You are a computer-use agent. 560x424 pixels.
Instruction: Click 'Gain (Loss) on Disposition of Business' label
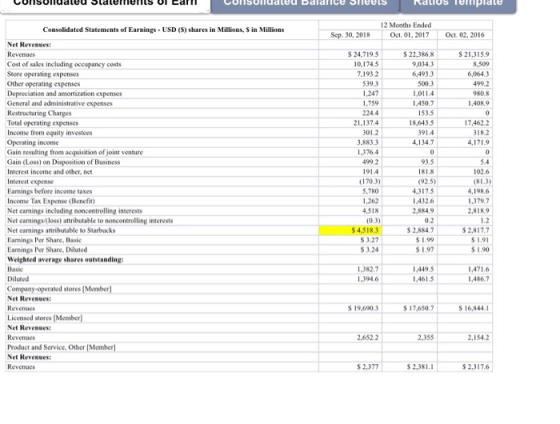[64, 162]
